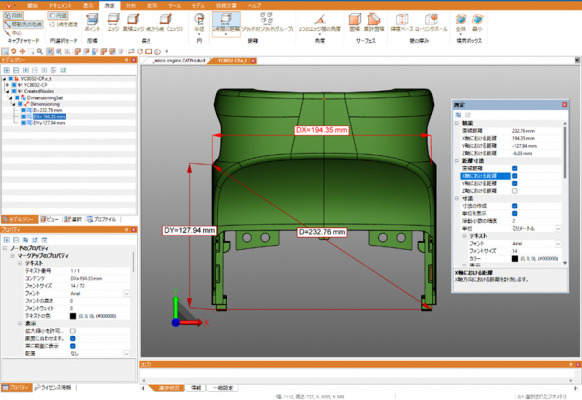Image resolution: width=582 pixels, height=400 pixels.
Task: Toggle the 単位を表示 checkbox
Action: (514, 213)
